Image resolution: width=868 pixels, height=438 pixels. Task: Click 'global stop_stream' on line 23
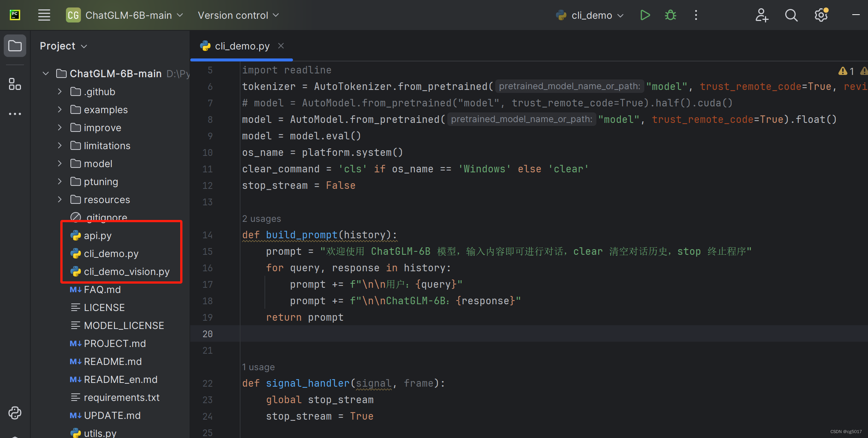point(320,400)
